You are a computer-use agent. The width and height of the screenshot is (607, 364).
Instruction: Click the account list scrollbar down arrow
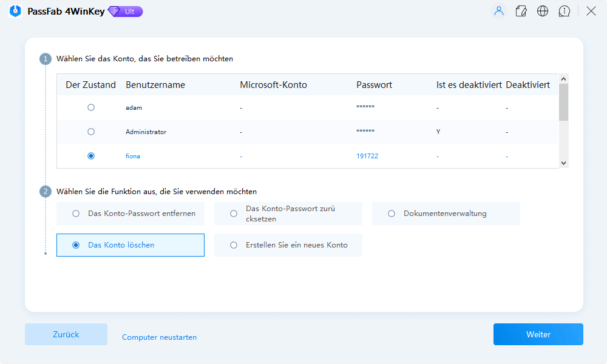[563, 163]
